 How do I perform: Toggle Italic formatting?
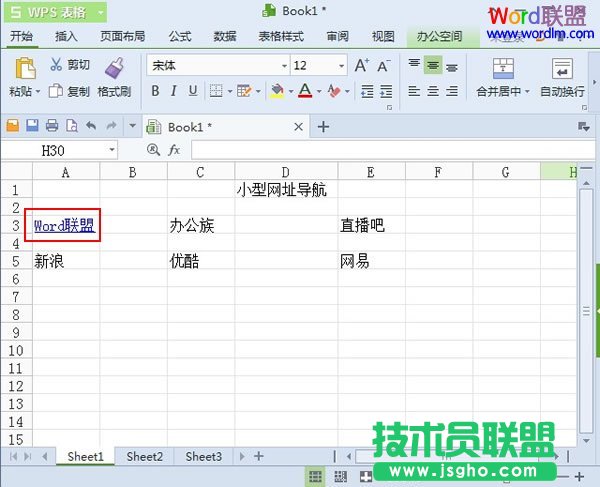click(174, 91)
